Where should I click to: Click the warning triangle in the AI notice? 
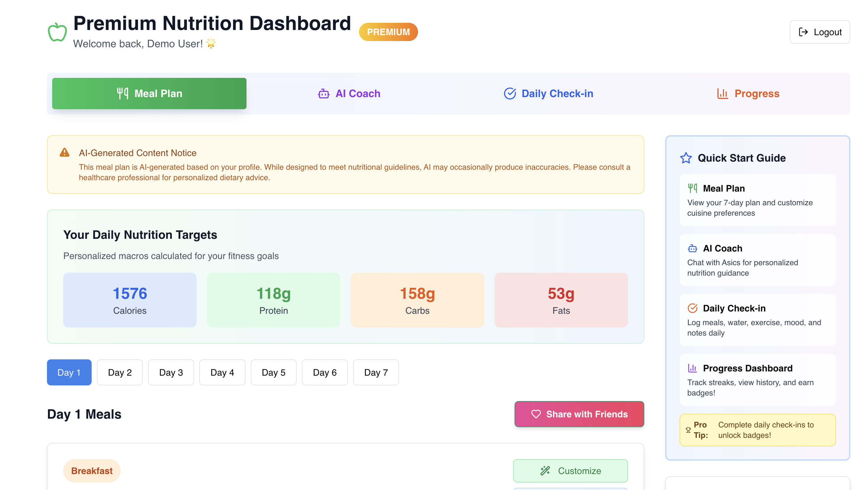[64, 152]
